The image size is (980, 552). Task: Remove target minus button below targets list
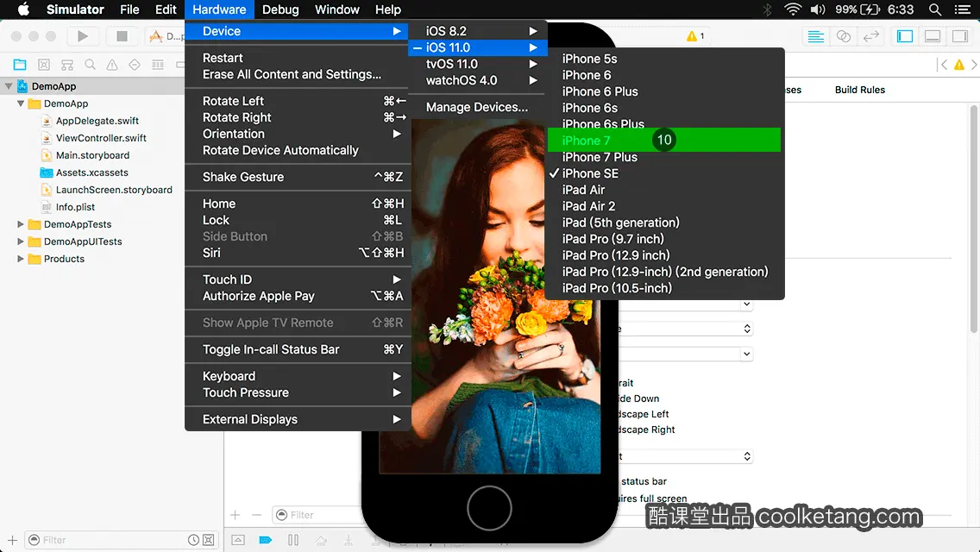tap(256, 515)
